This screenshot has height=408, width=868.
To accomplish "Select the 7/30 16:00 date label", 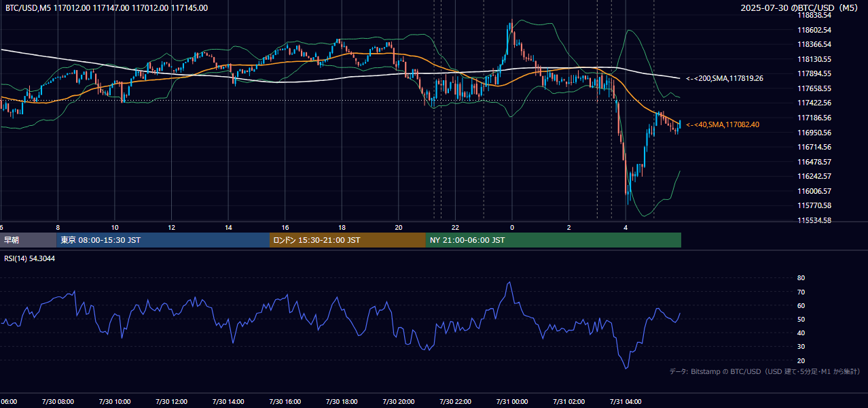I will (285, 402).
